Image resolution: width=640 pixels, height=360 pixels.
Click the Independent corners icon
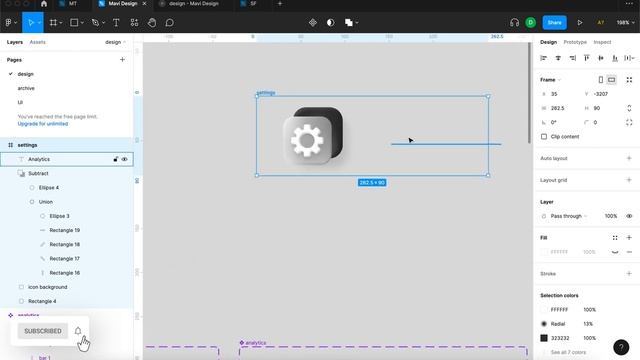629,122
